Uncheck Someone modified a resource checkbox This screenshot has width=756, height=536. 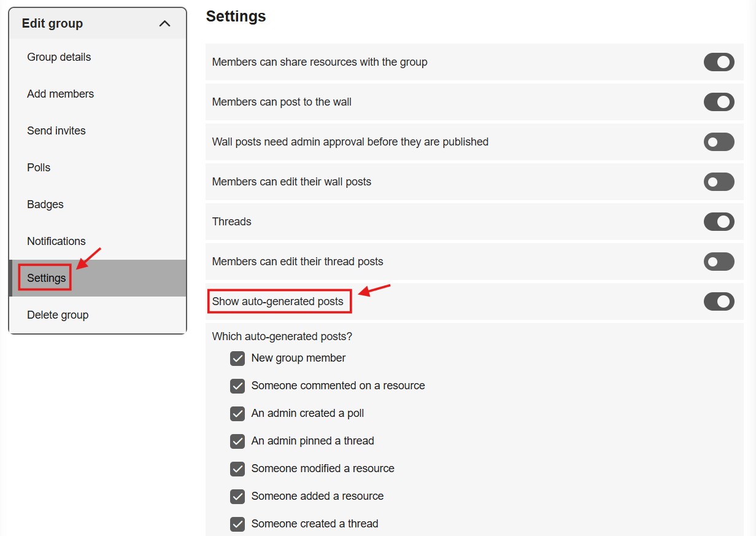tap(237, 469)
